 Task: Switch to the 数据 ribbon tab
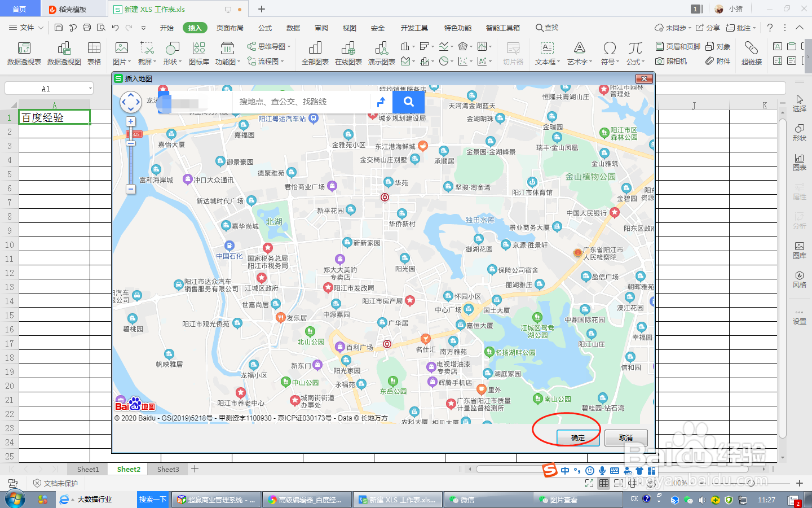293,28
